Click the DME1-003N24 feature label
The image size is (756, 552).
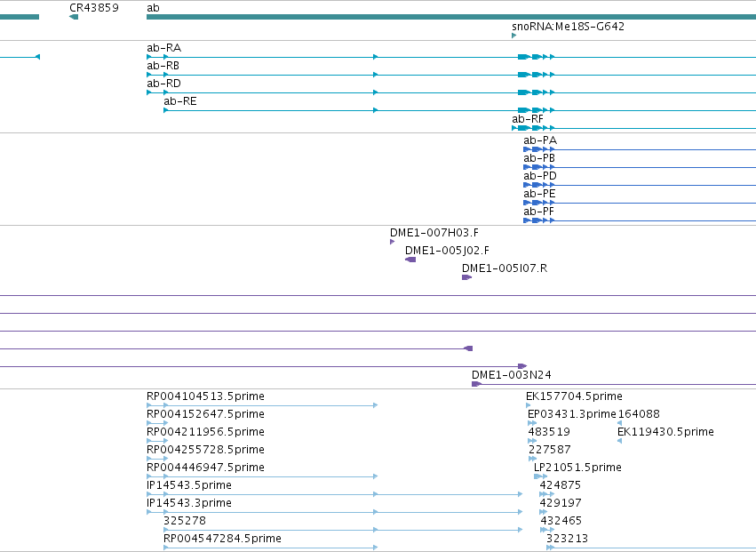pos(512,375)
